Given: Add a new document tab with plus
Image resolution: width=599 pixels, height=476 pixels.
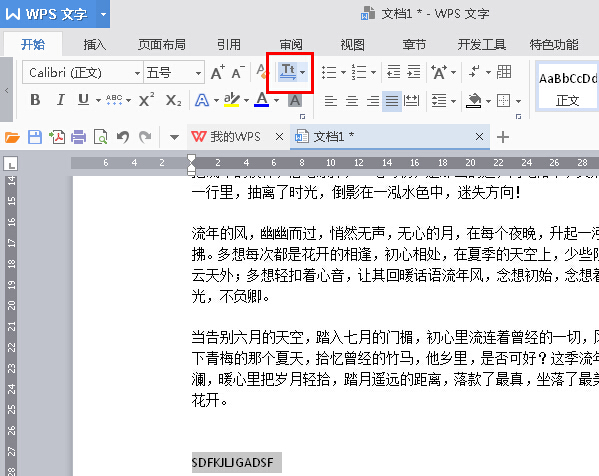Looking at the screenshot, I should coord(503,137).
